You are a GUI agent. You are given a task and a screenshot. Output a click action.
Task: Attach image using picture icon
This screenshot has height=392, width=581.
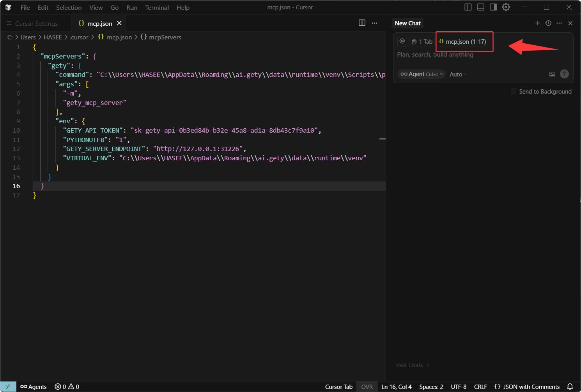tap(552, 74)
